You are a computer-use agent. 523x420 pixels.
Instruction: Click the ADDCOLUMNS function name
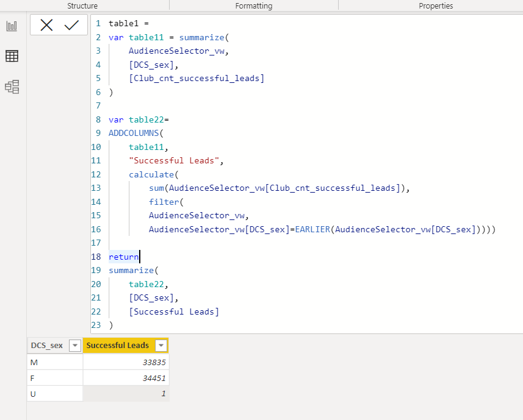click(134, 133)
